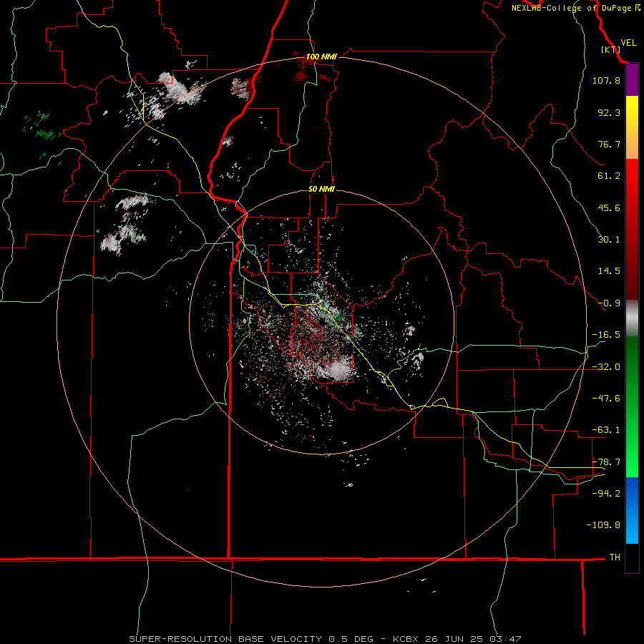Pick the gray near-zero segment of the color bar
644x644 pixels.
(x=632, y=318)
